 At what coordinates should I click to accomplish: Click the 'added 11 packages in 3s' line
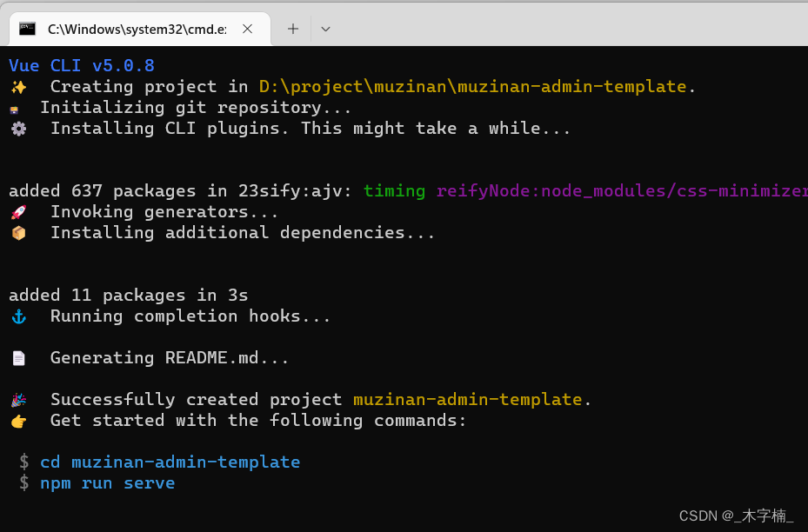tap(129, 295)
